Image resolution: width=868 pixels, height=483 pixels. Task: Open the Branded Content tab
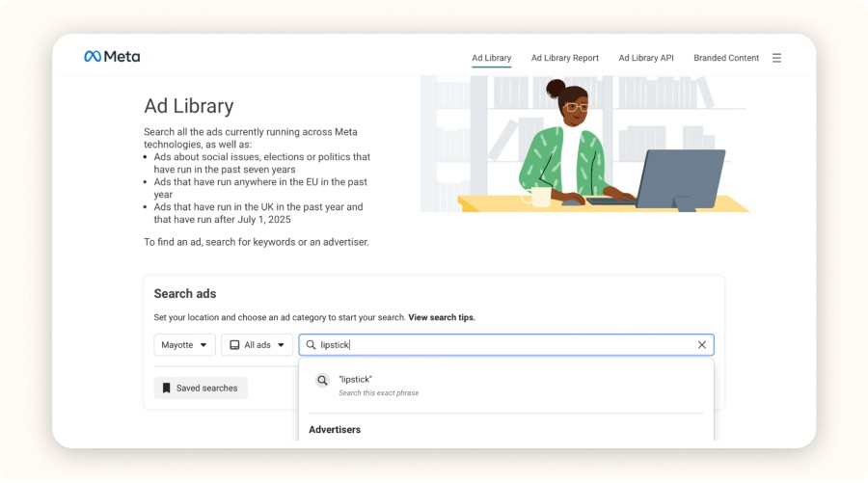click(726, 58)
